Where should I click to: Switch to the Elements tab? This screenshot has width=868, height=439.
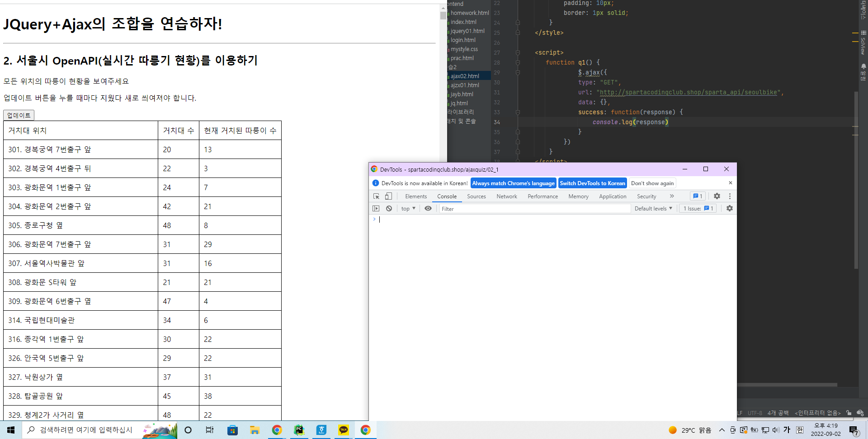tap(416, 196)
